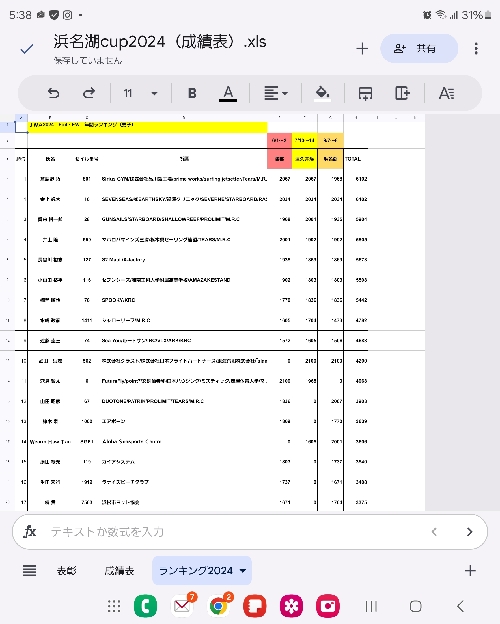This screenshot has height=624, width=500.
Task: Tap the share button
Action: coord(419,49)
